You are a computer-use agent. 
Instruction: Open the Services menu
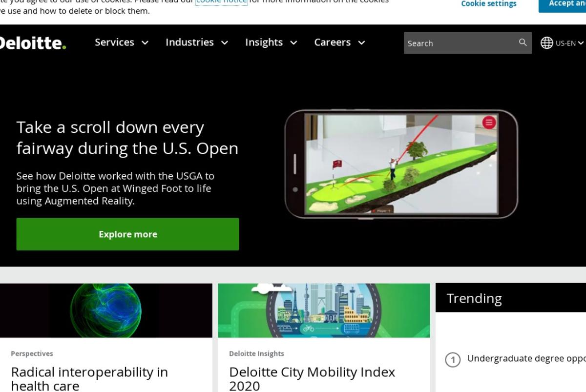(x=114, y=42)
